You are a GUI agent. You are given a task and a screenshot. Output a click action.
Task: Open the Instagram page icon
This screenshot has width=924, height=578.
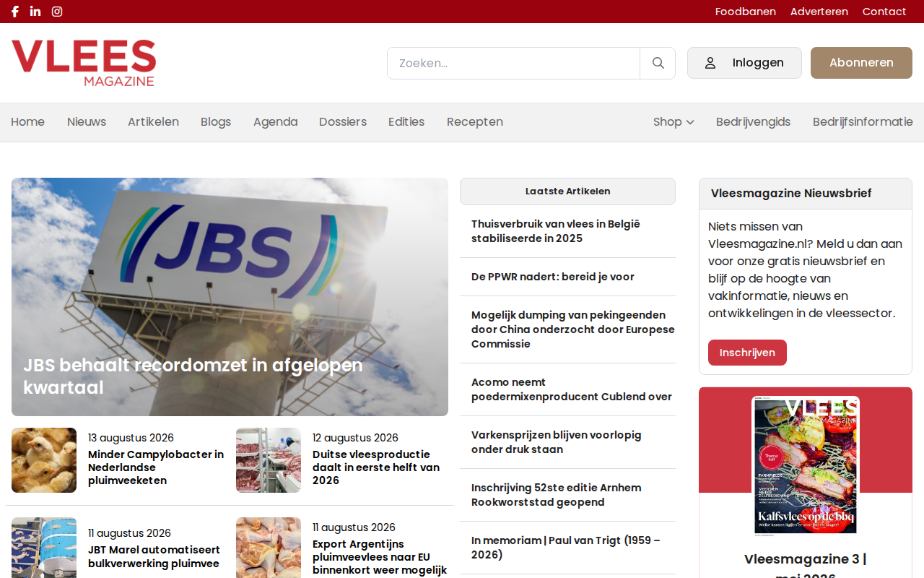click(x=57, y=12)
